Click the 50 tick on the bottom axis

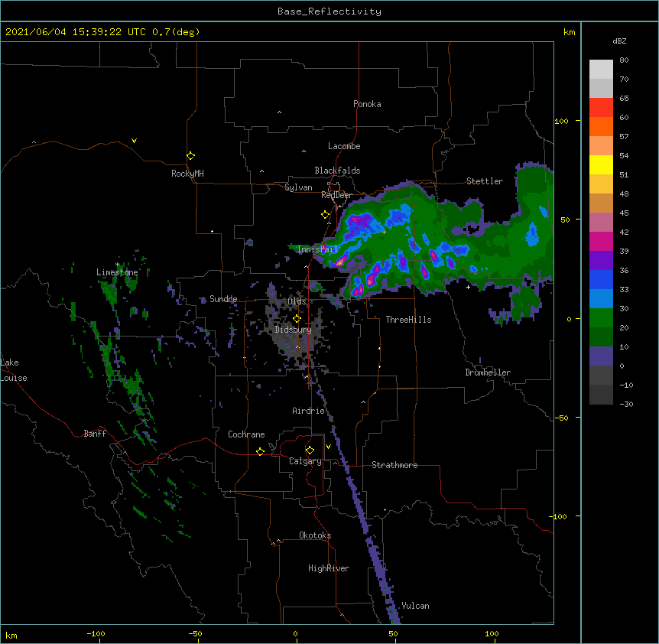393,633
